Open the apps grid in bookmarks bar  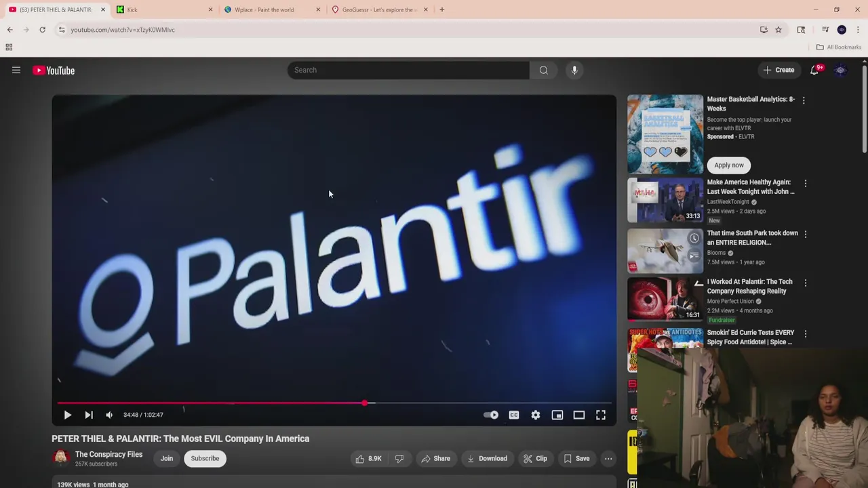click(x=9, y=47)
